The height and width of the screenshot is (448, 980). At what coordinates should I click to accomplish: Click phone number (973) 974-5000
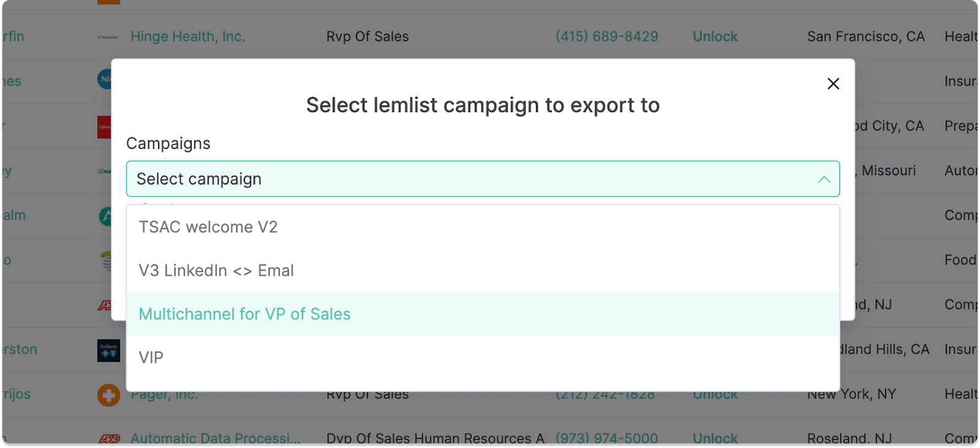606,439
